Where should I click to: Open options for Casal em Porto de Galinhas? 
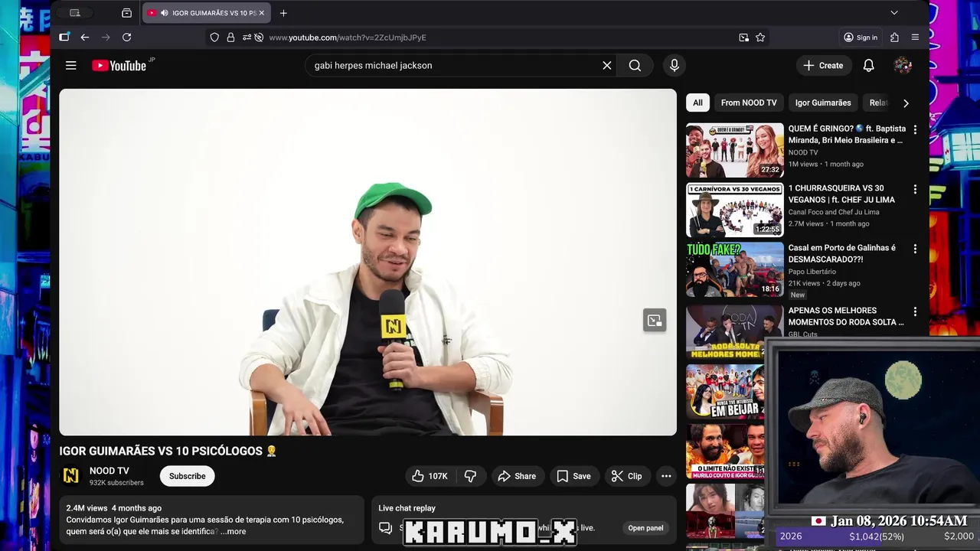tap(915, 249)
